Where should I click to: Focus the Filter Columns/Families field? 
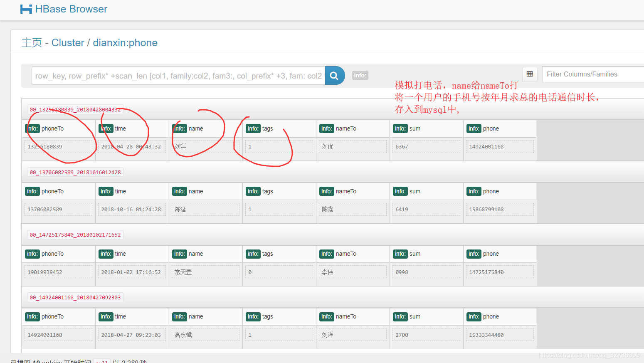click(x=593, y=74)
